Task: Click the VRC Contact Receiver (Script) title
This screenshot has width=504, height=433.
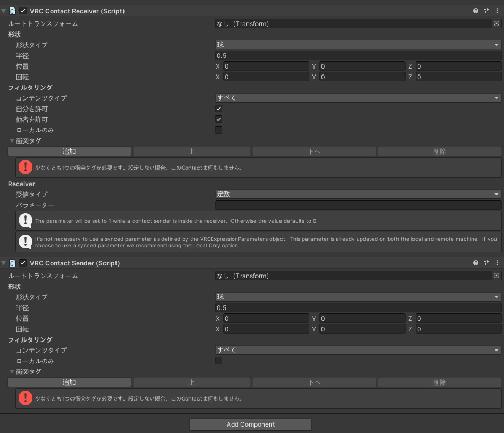Action: pyautogui.click(x=77, y=11)
